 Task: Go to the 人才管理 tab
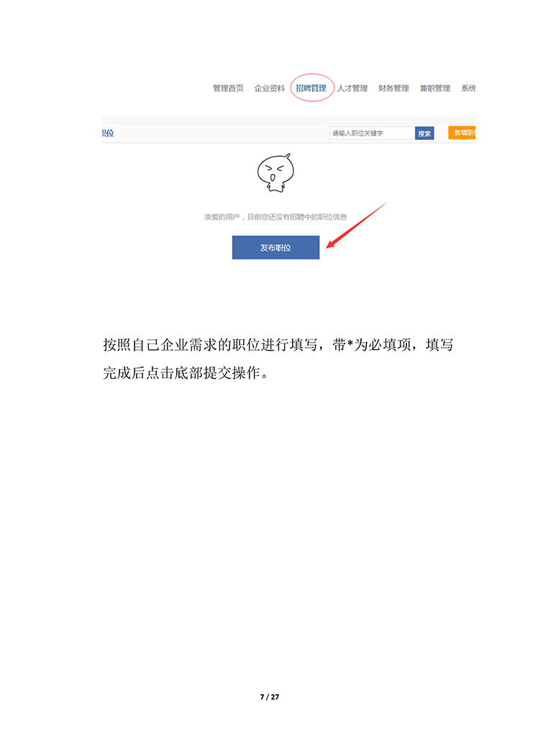(352, 88)
